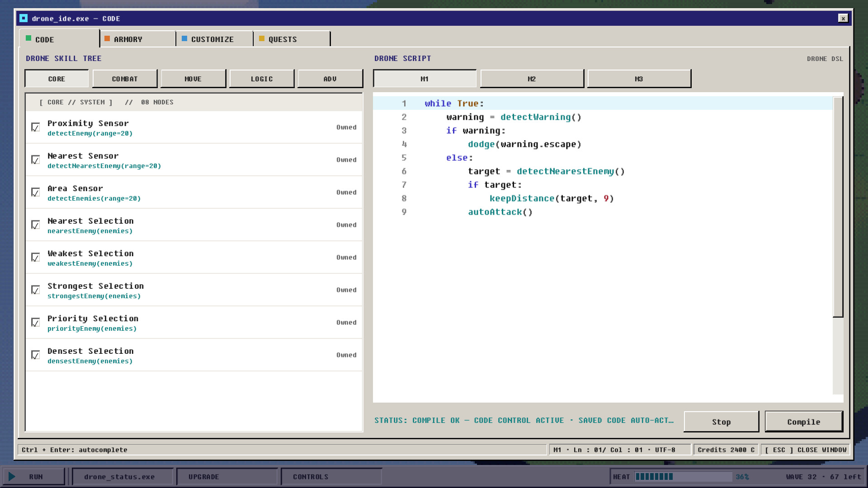
Task: Toggle the Nearest Sensor checkbox
Action: tap(36, 160)
